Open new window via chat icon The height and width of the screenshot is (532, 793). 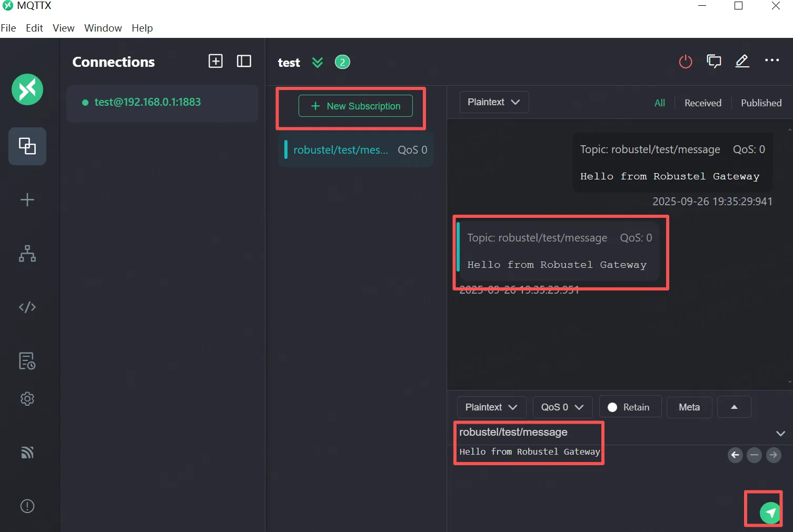pos(713,62)
